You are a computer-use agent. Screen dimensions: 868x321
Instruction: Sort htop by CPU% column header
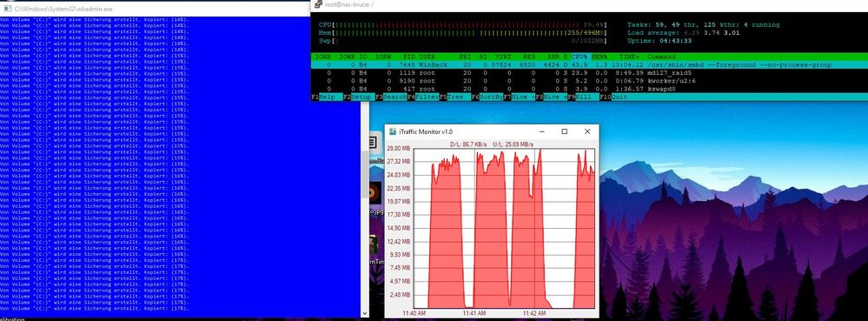[579, 57]
